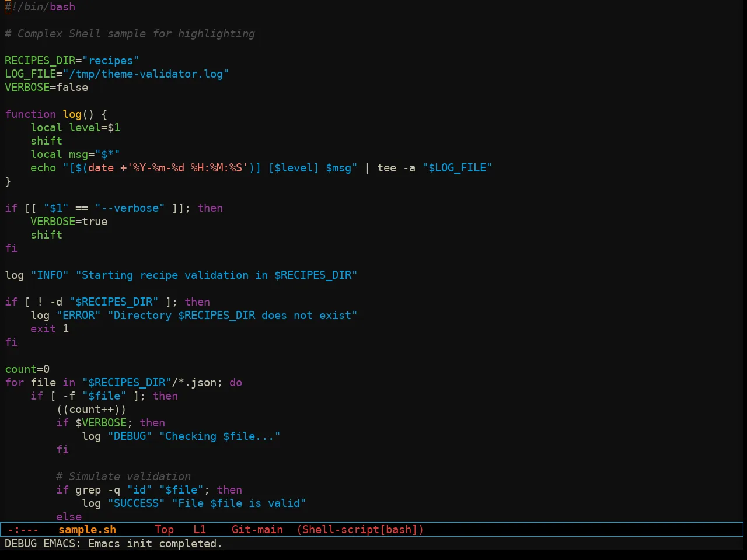The height and width of the screenshot is (560, 747).
Task: Click the closing brace of log function
Action: click(8, 181)
